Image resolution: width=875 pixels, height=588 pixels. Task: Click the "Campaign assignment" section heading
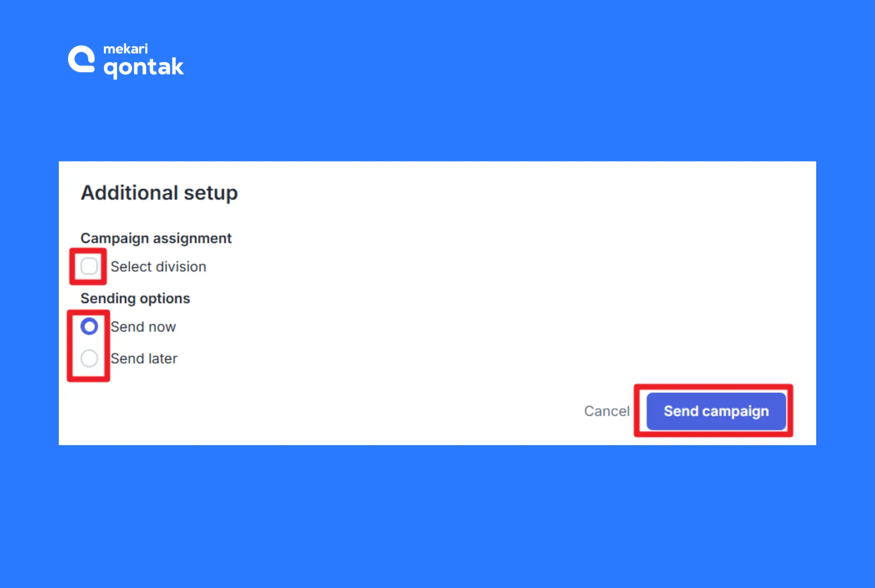click(156, 238)
